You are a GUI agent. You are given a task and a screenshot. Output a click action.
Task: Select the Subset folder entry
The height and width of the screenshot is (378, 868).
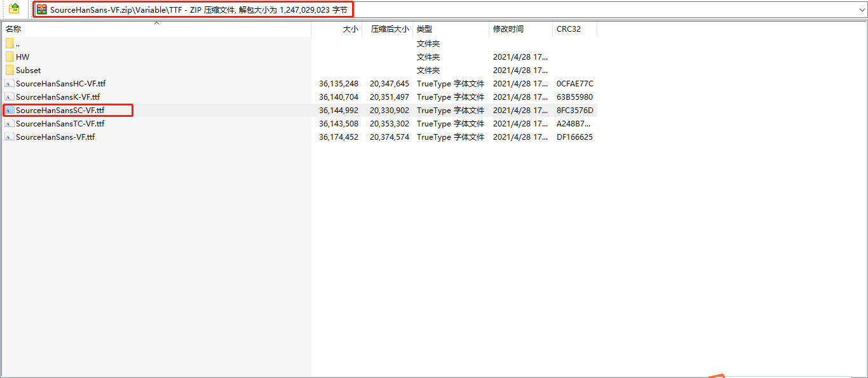click(29, 70)
